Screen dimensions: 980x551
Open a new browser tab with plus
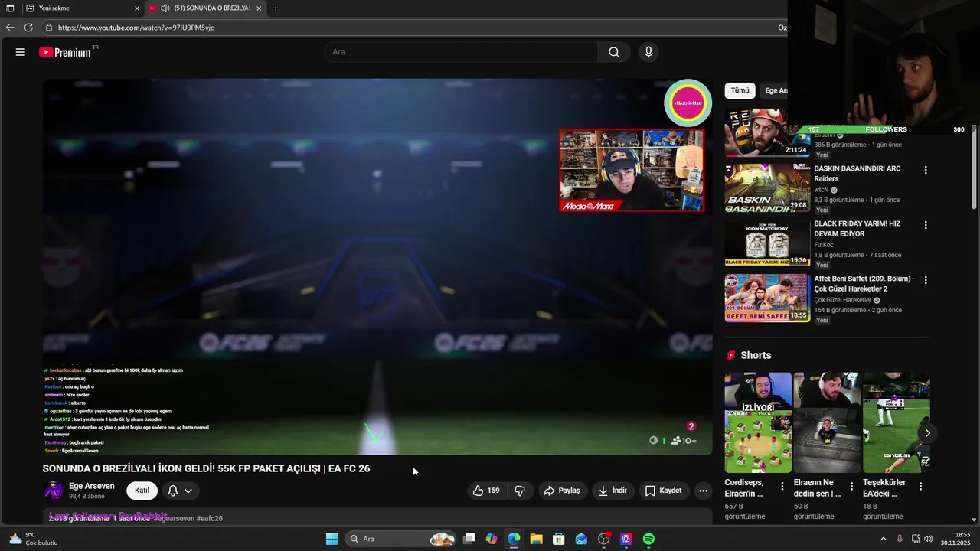pyautogui.click(x=276, y=8)
